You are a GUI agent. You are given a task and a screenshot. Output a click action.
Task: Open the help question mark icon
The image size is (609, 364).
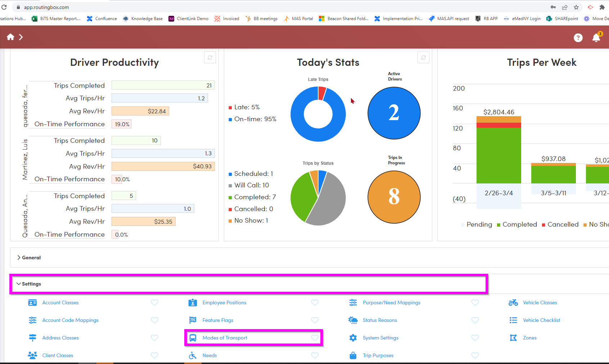(x=578, y=38)
